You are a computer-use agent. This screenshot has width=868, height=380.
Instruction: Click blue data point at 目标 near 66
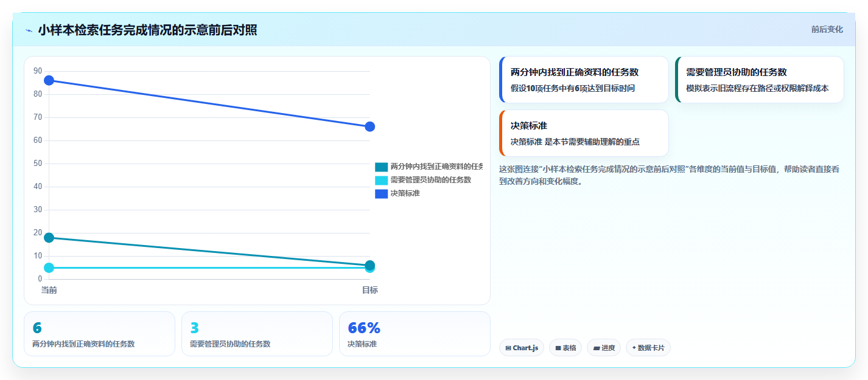click(x=369, y=126)
